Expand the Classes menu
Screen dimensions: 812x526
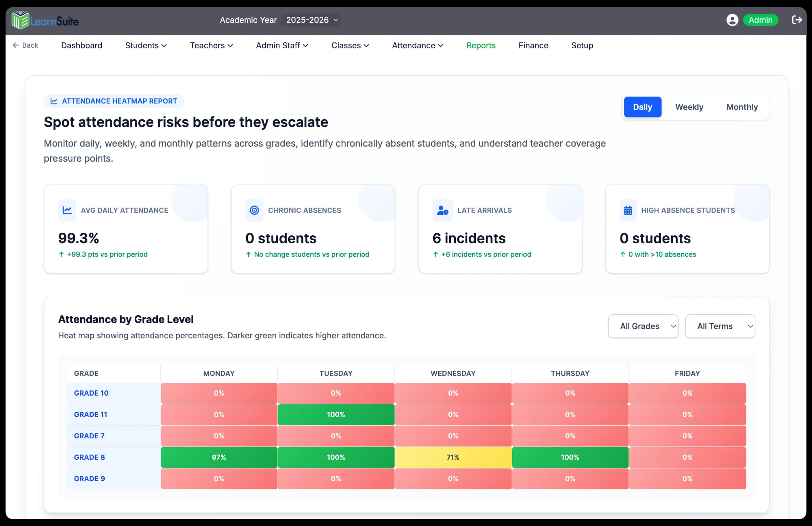[x=350, y=45]
